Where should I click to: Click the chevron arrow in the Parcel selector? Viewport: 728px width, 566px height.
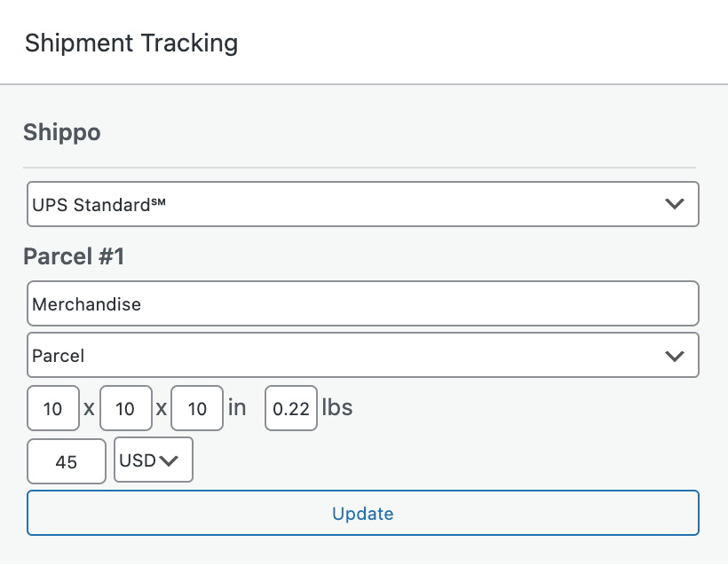click(x=675, y=356)
